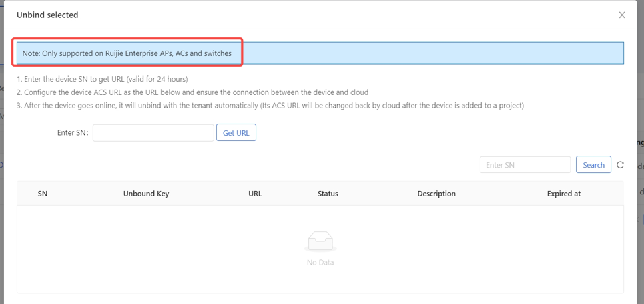The width and height of the screenshot is (644, 304).
Task: Close the Unbind selected dialog
Action: pyautogui.click(x=621, y=15)
